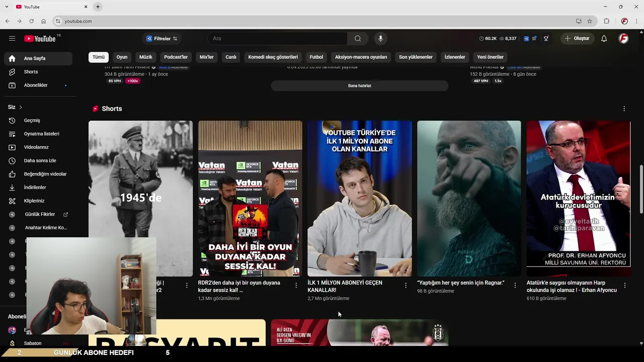Viewport: 644px width, 362px height.
Task: Select Komedi skeç gösterileri chip
Action: click(273, 57)
